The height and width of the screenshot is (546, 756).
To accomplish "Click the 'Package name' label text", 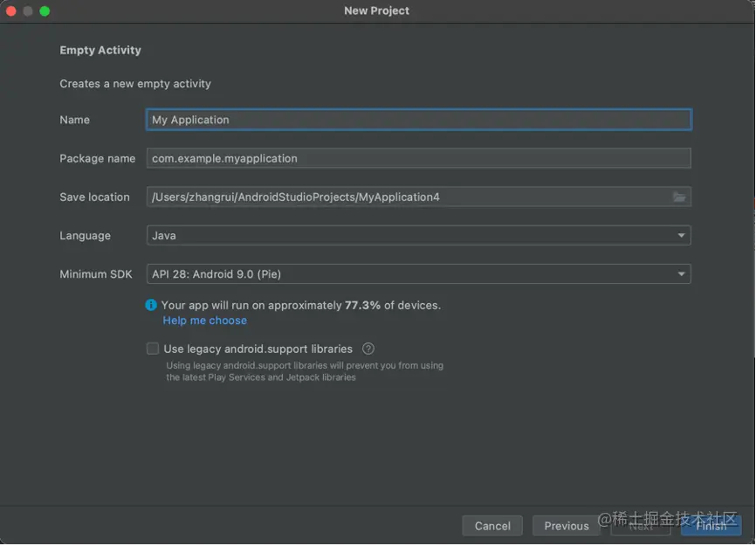I will point(98,158).
